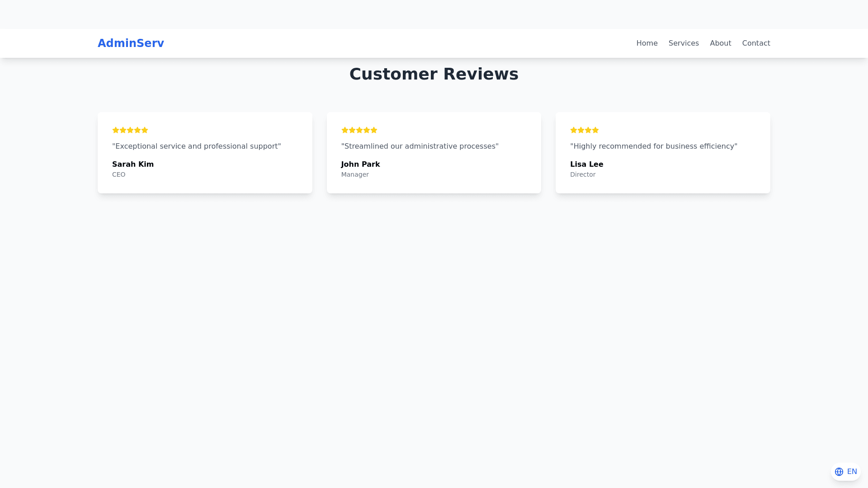Viewport: 868px width, 488px height.
Task: Open the About nav link
Action: [x=720, y=43]
